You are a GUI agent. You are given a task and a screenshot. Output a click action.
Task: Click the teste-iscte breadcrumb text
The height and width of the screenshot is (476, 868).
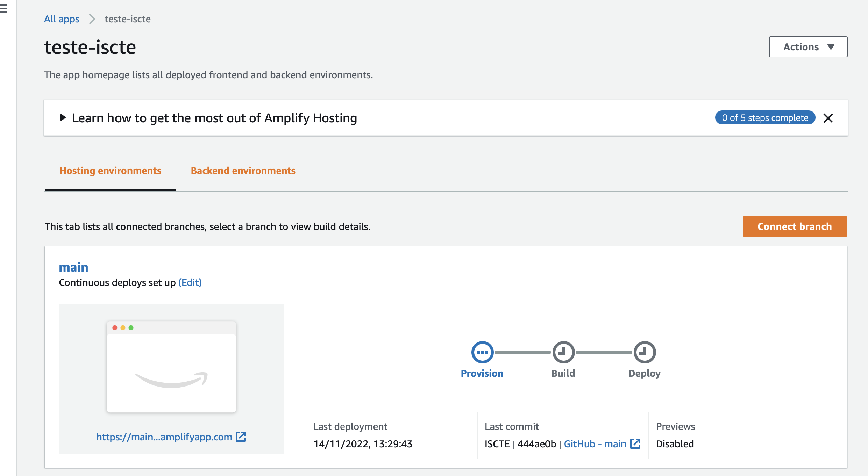[128, 19]
